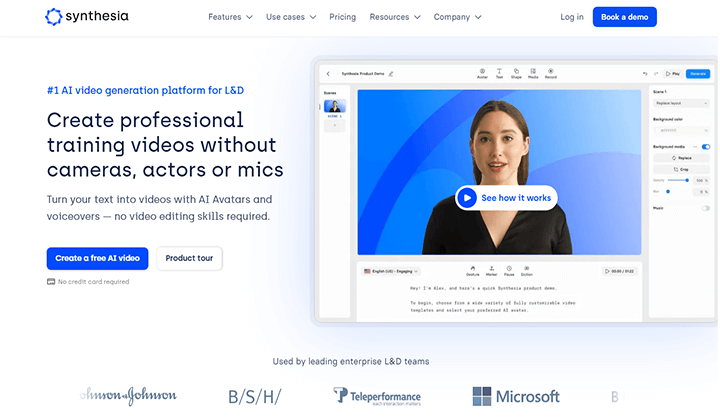Toggle the Background media switch
The height and width of the screenshot is (420, 720).
click(x=706, y=147)
